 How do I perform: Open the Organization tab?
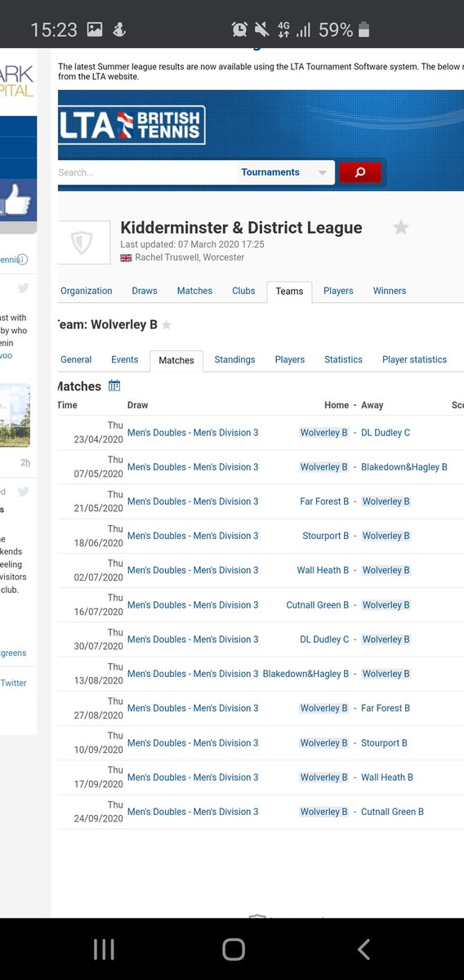pyautogui.click(x=87, y=291)
